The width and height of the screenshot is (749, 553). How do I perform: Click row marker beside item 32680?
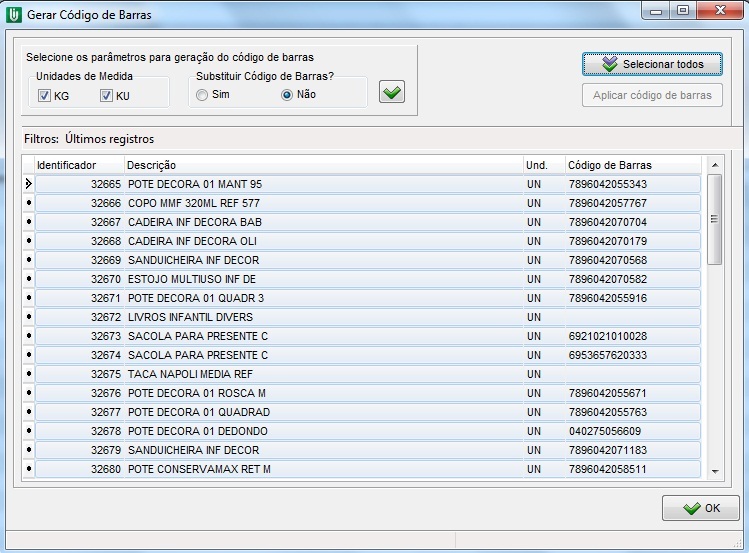(28, 469)
